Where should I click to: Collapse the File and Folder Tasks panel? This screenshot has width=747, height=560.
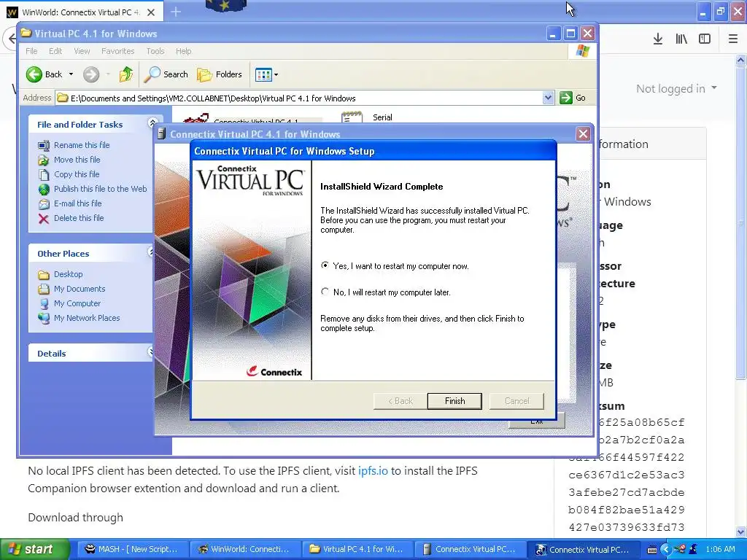coord(152,123)
